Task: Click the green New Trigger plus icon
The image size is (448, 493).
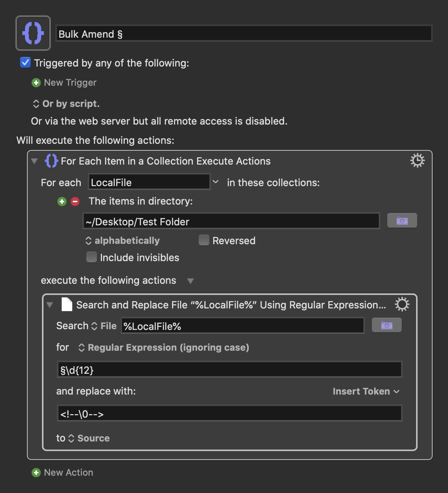Action: [36, 83]
